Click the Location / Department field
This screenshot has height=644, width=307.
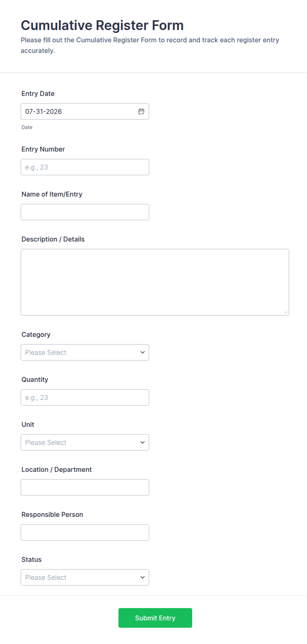85,488
